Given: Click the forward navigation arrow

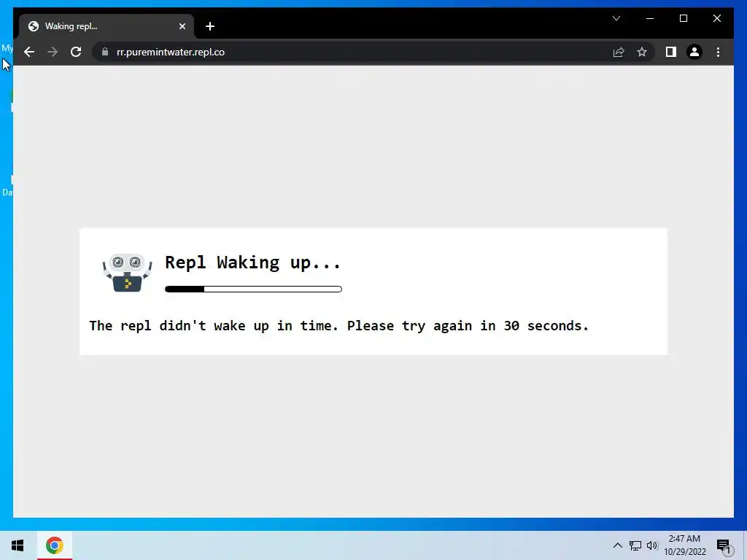Looking at the screenshot, I should pos(53,52).
